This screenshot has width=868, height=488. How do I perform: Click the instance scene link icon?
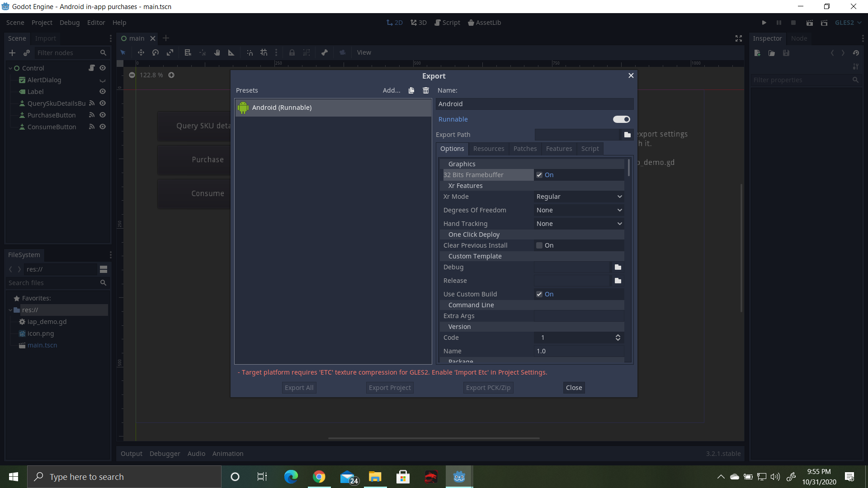pos(27,53)
